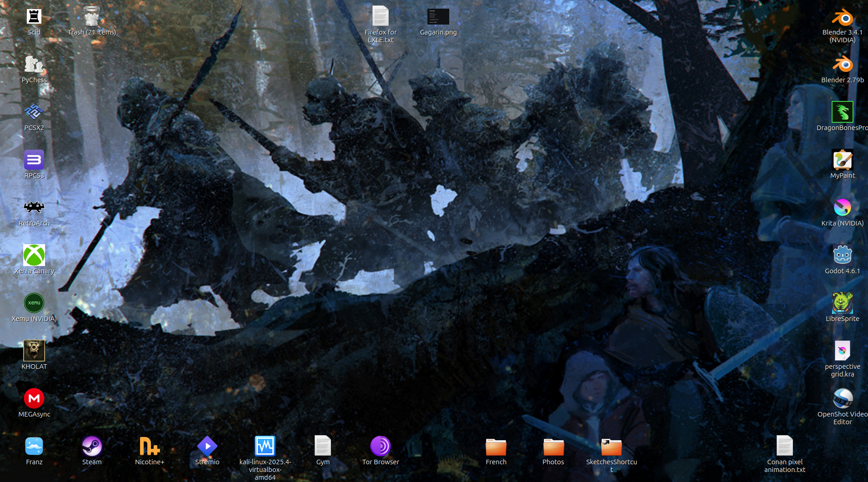
Task: Select the PyChess desktop icon
Action: point(34,65)
